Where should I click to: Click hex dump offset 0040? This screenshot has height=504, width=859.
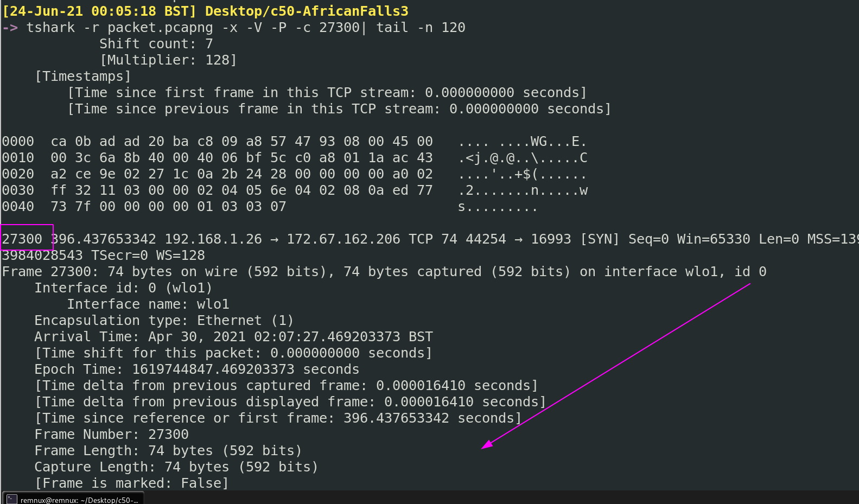click(18, 207)
